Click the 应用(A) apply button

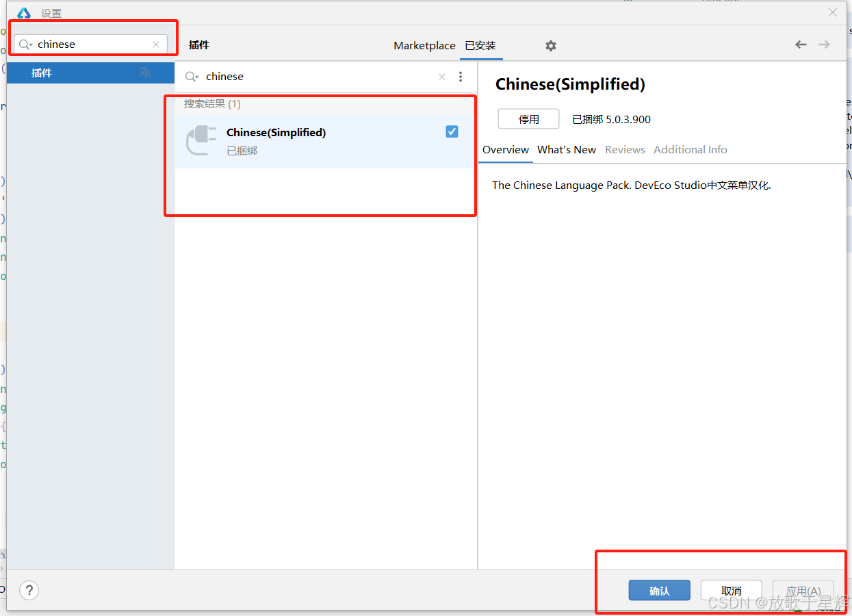[803, 591]
